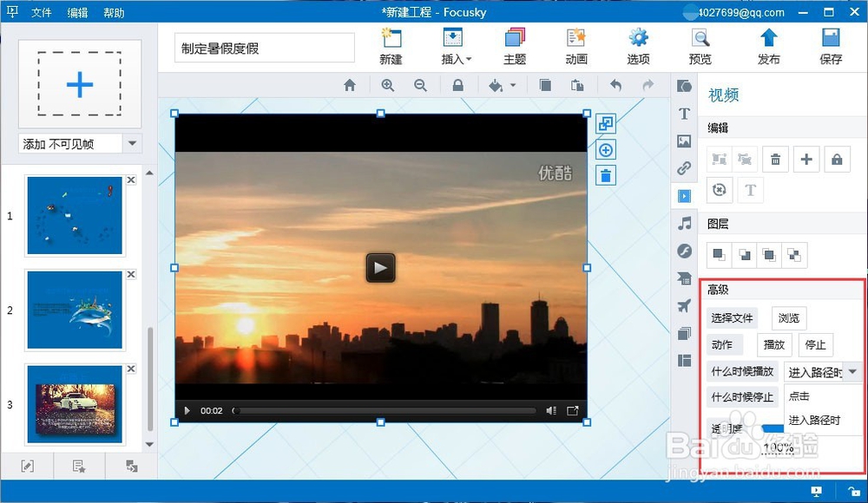This screenshot has width=868, height=503.
Task: Click the 保存 save icon
Action: click(x=831, y=47)
